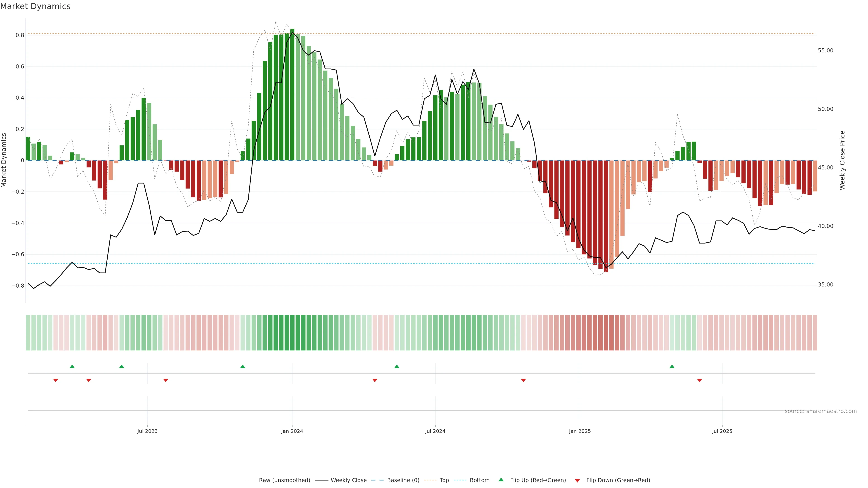868x488 pixels.
Task: Click the source: sharemaestro.com text
Action: [x=821, y=411]
